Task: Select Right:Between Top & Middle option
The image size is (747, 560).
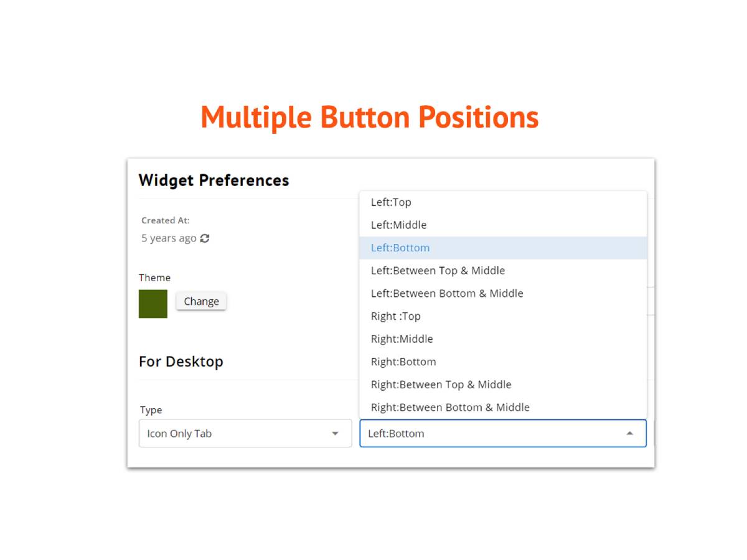Action: pos(503,385)
